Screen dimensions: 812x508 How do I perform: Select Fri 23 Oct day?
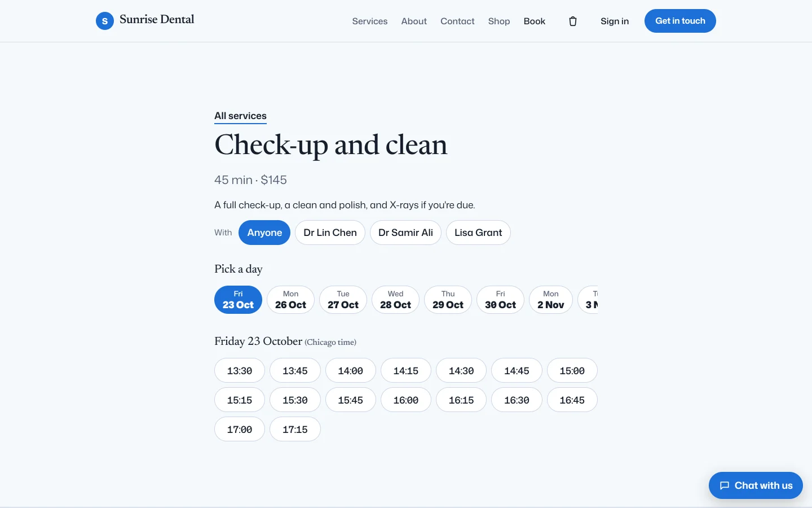tap(238, 300)
